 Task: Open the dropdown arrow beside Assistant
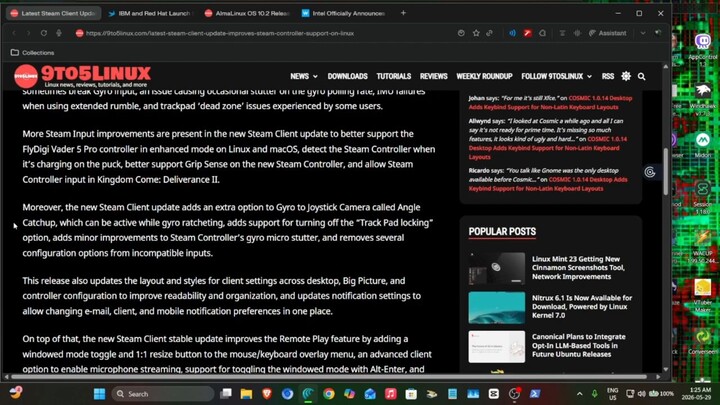(643, 33)
